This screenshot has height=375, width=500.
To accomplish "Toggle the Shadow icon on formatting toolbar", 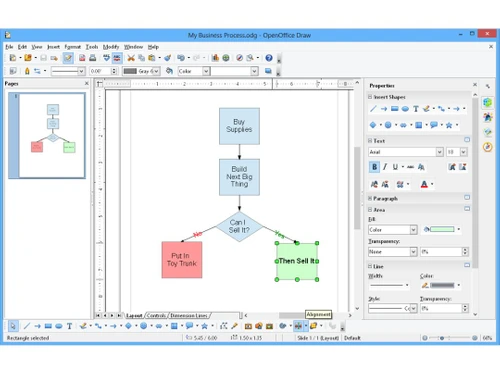I will 268,71.
